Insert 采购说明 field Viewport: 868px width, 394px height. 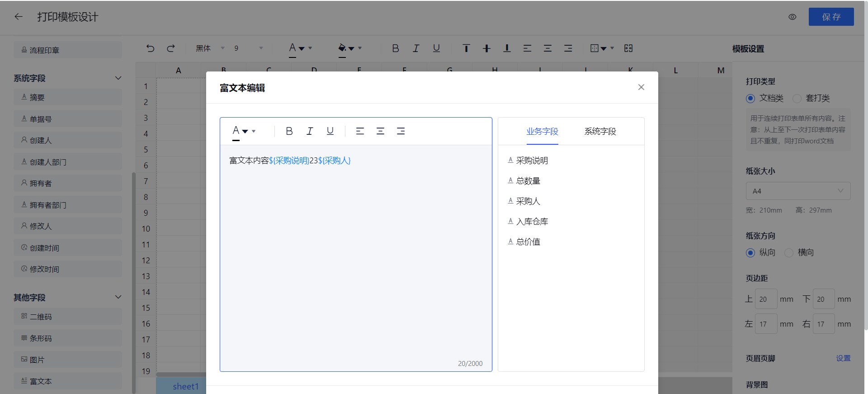(x=528, y=161)
